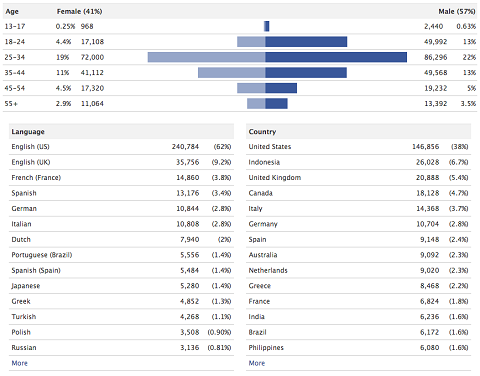Select the English (US) language row
The height and width of the screenshot is (376, 480).
coord(121,147)
